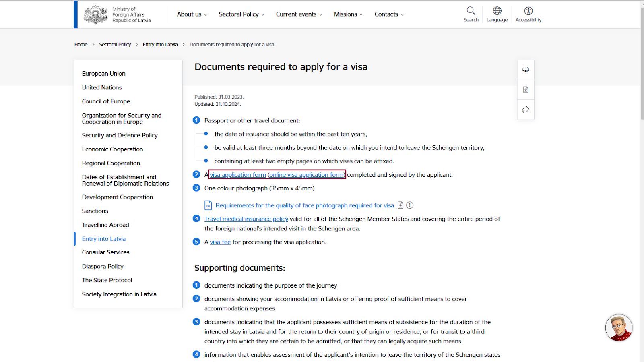Print this page via printer icon

click(x=526, y=70)
